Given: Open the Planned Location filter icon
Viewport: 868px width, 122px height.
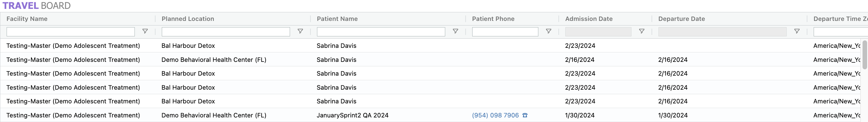Looking at the screenshot, I should [x=300, y=31].
